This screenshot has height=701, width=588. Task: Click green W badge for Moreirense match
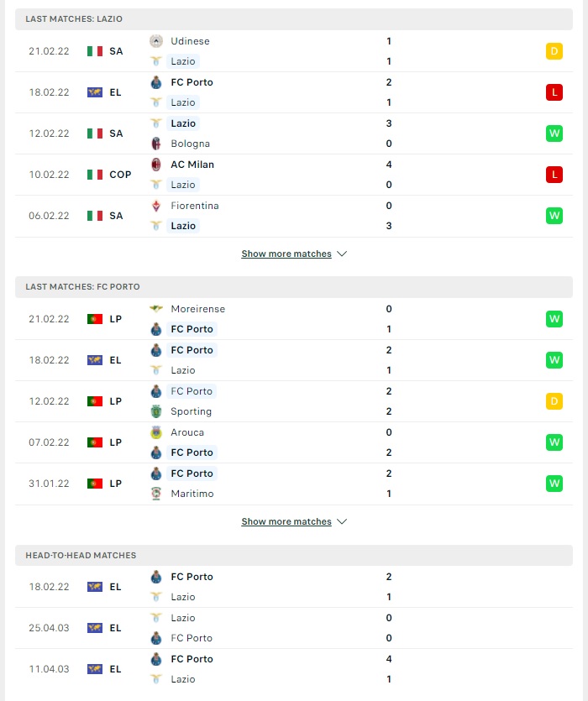pos(554,319)
